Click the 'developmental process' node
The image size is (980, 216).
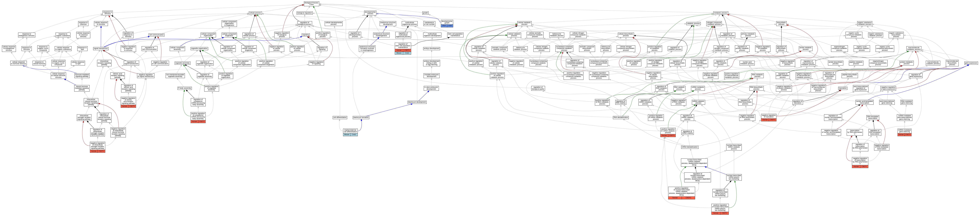(x=370, y=13)
